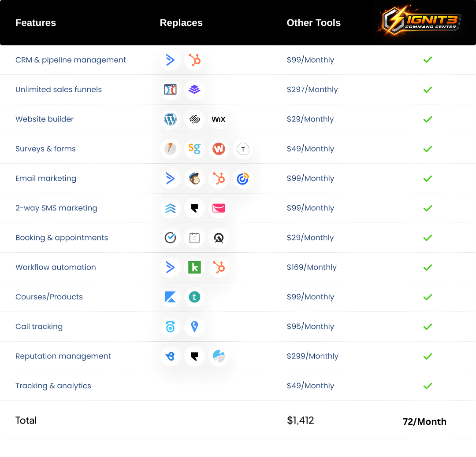Click the ActiveCampaign icon in the CRM row

click(x=170, y=60)
